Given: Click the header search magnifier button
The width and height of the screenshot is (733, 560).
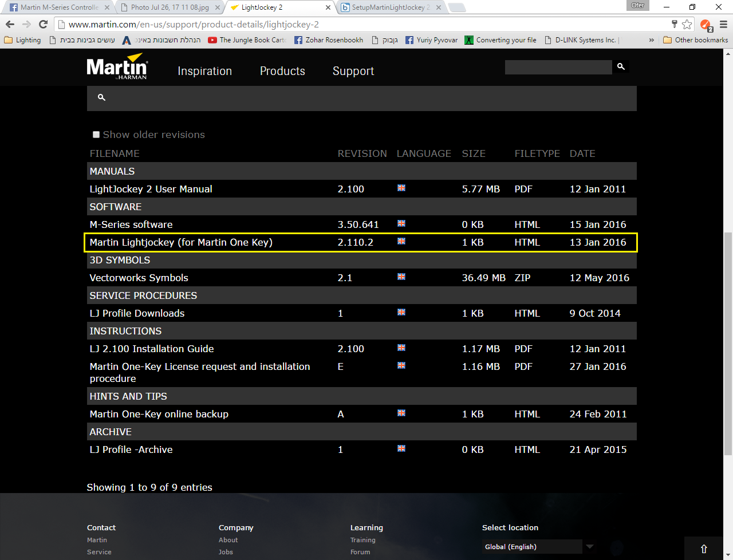Looking at the screenshot, I should tap(621, 67).
